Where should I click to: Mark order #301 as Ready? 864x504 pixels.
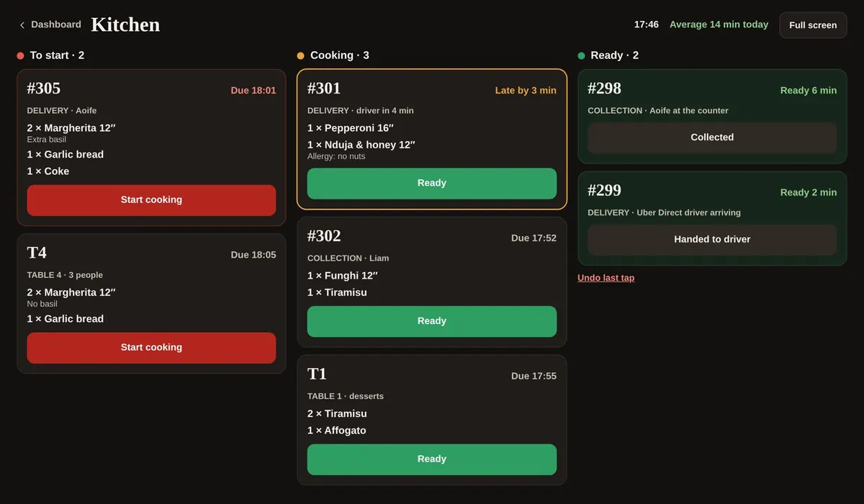pos(432,184)
